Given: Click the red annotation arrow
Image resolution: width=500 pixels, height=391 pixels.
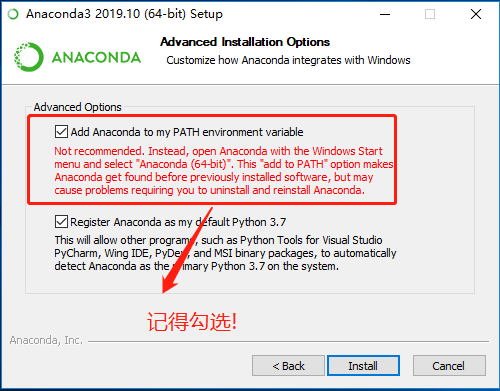Looking at the screenshot, I should (x=187, y=251).
